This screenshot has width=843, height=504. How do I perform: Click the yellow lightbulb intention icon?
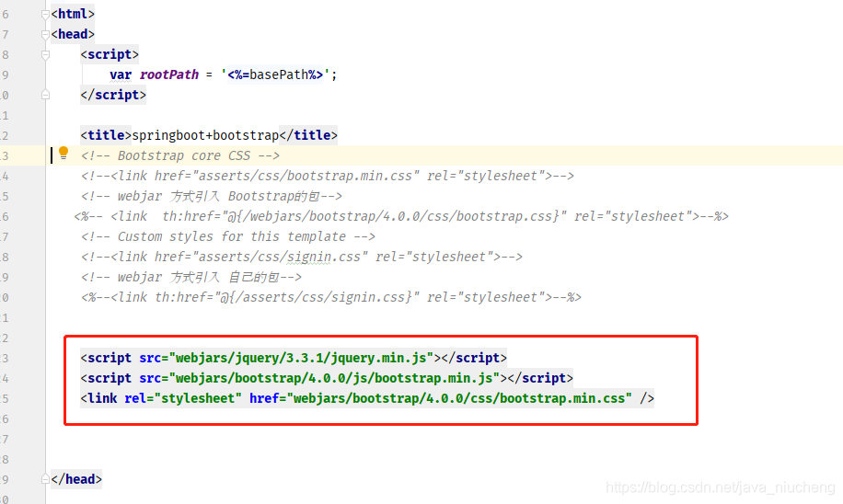coord(64,154)
